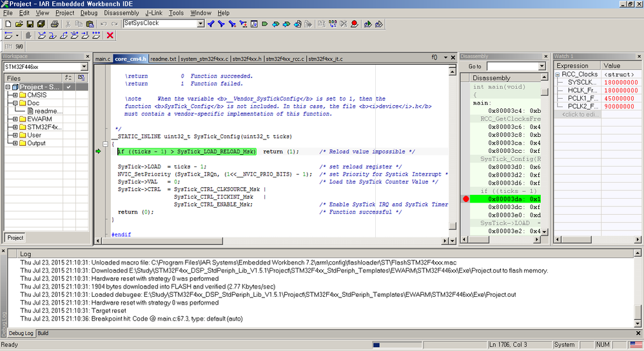
Task: Click the Paste clipboard icon
Action: pyautogui.click(x=90, y=25)
